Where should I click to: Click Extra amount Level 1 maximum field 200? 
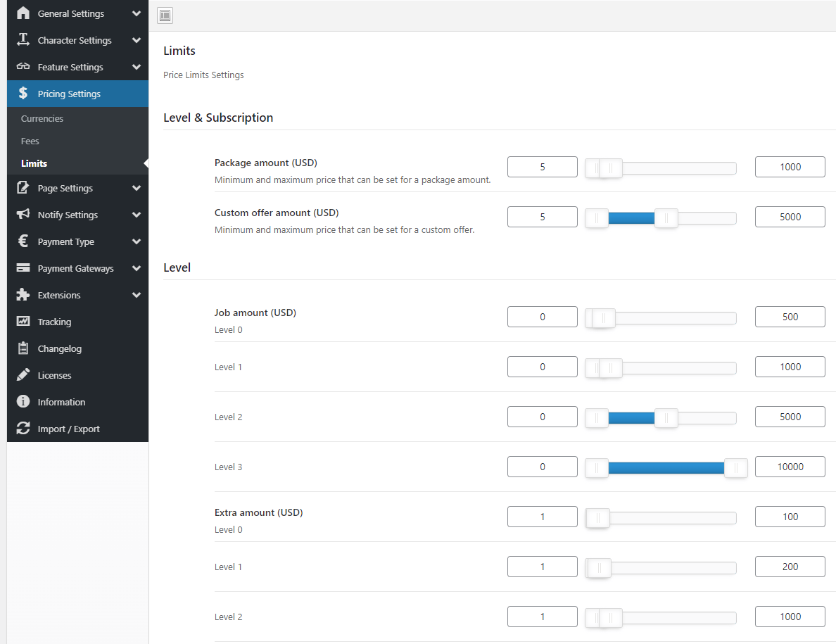coord(790,567)
